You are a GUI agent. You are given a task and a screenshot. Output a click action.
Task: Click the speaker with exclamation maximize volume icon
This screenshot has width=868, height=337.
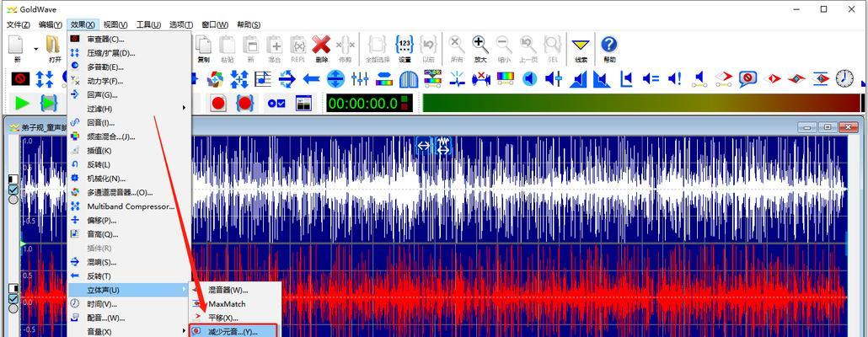point(675,78)
